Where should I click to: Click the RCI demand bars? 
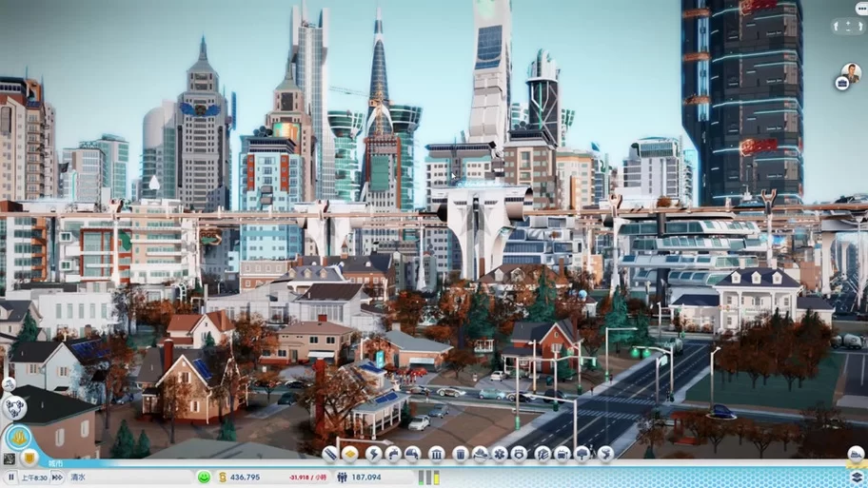pyautogui.click(x=429, y=477)
